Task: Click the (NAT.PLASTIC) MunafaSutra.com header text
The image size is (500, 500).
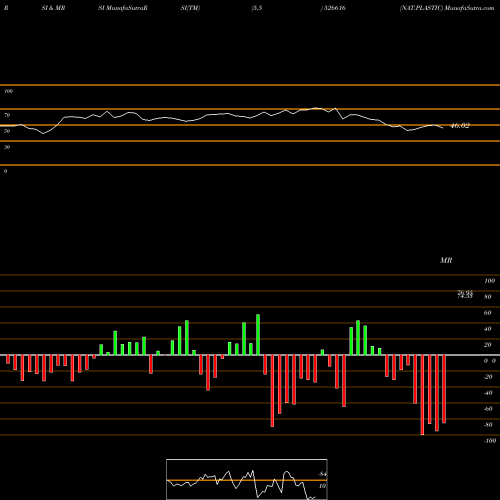Action: pos(447,8)
